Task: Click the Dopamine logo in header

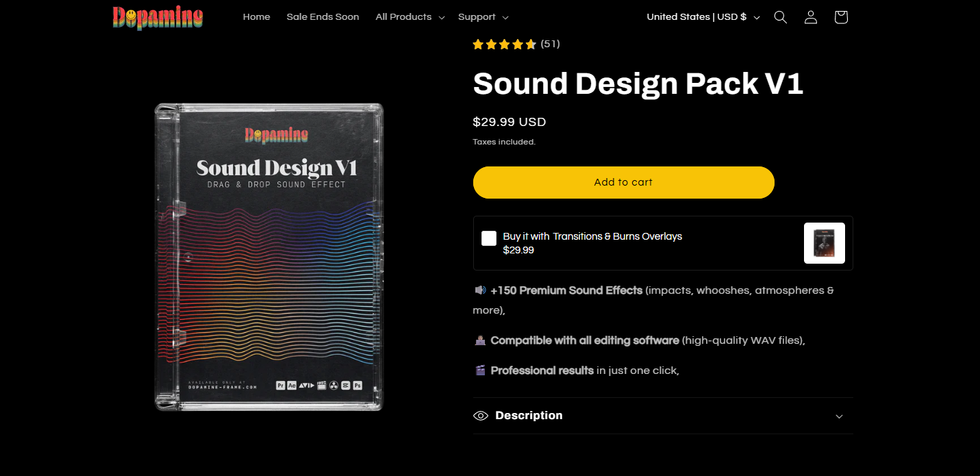Action: click(158, 17)
